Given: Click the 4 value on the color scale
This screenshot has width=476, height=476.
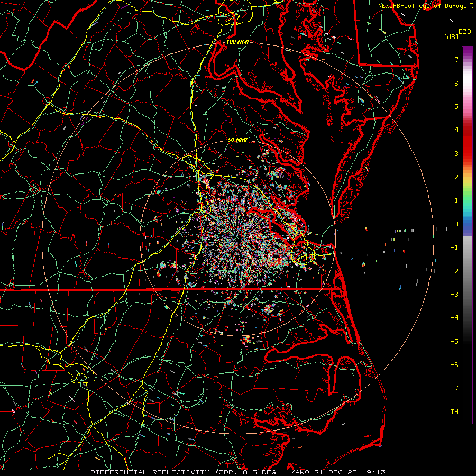Looking at the screenshot, I should [x=456, y=130].
